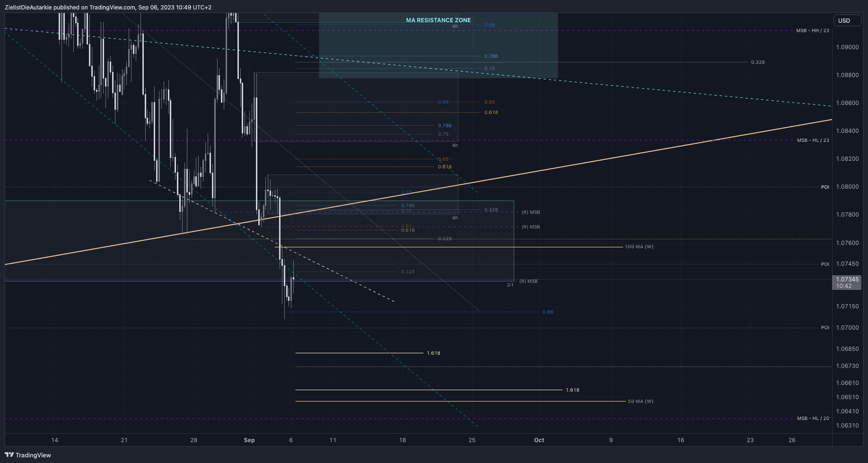868x463 pixels.
Task: Click the orange 0.618 label beside 0.65 near 1.08600
Action: 491,113
